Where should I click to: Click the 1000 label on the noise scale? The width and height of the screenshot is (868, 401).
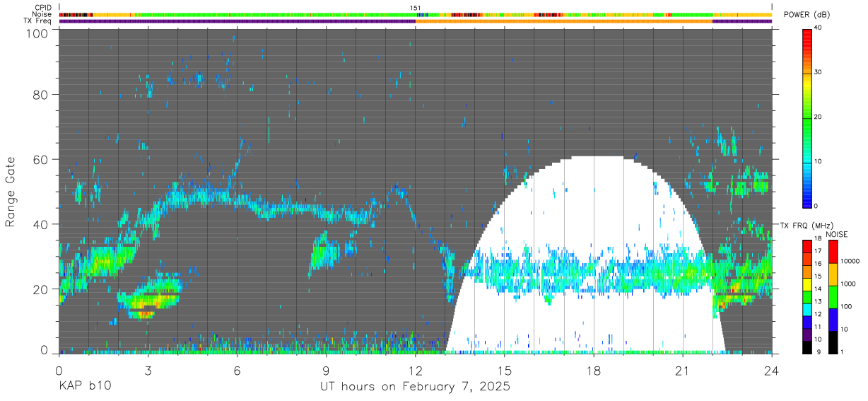[x=848, y=284]
